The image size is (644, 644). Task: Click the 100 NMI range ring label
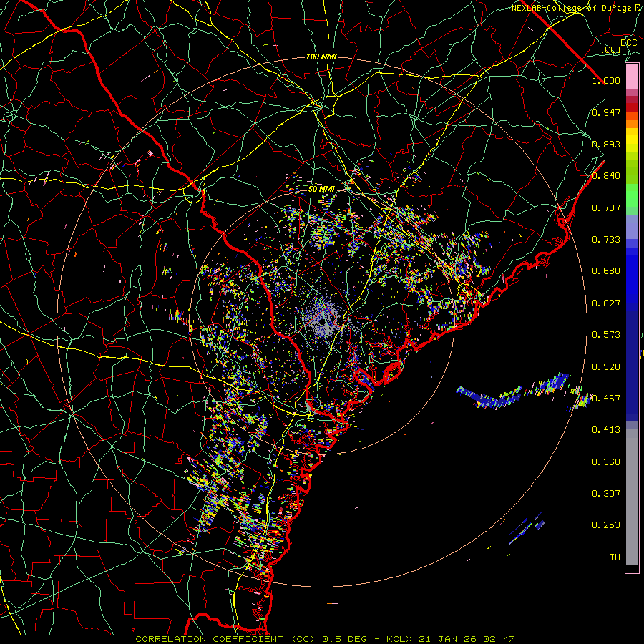tap(321, 57)
